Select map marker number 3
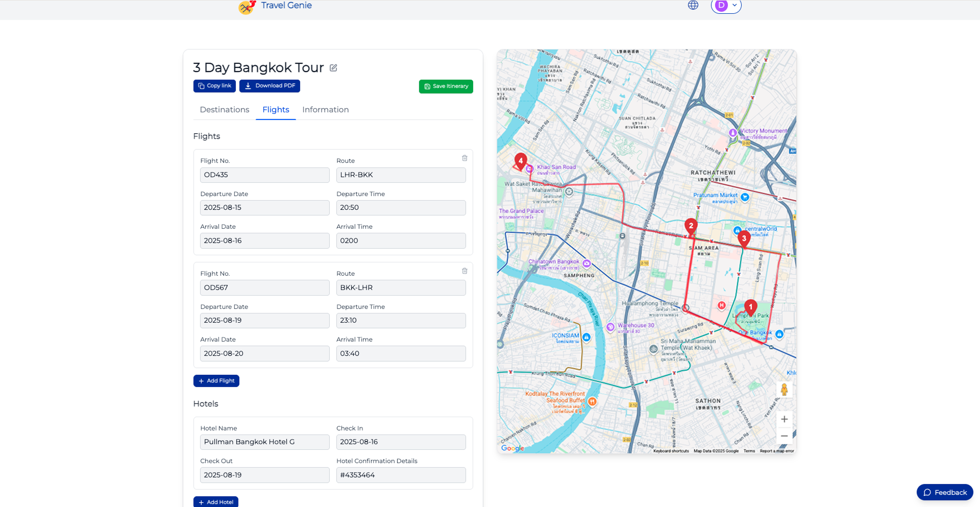 pyautogui.click(x=744, y=239)
